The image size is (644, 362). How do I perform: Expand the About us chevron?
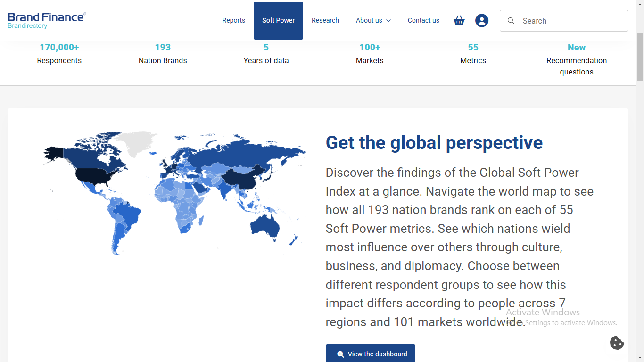click(388, 21)
